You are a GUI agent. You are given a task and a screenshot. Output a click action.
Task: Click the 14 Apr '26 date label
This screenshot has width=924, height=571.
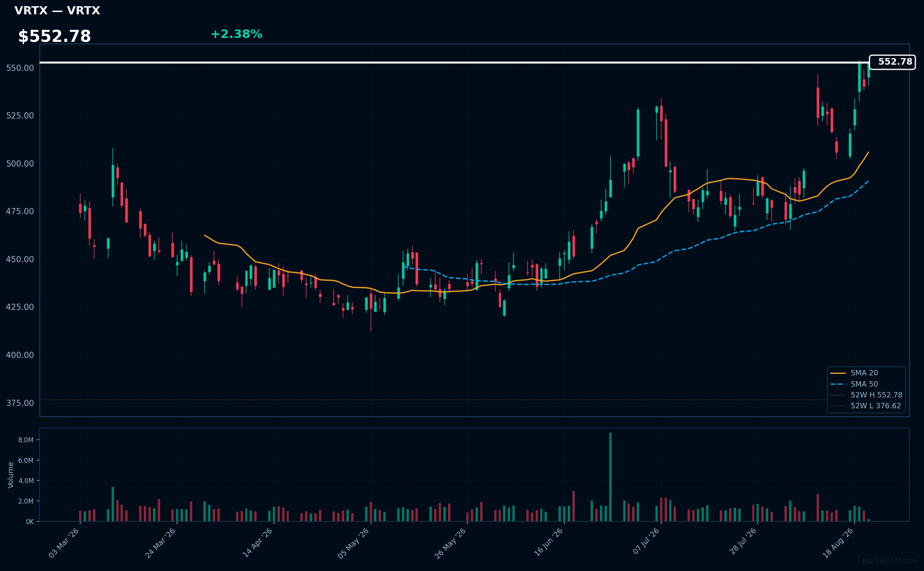click(257, 543)
